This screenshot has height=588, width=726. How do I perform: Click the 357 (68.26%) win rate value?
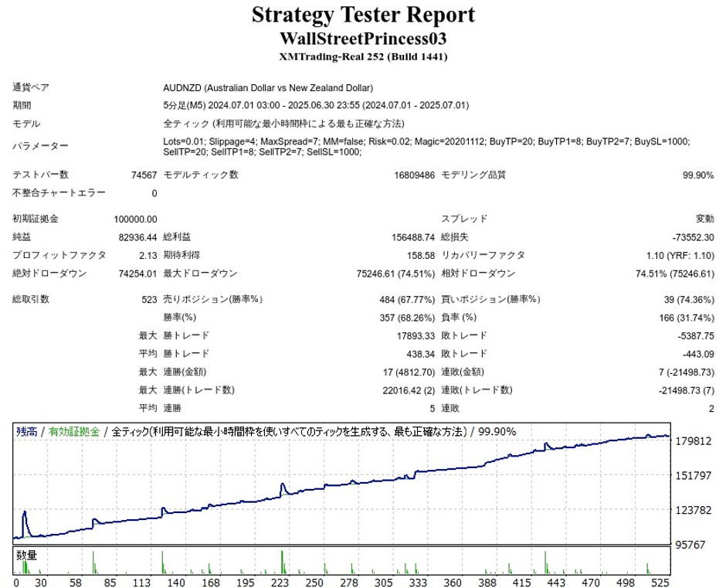click(407, 318)
